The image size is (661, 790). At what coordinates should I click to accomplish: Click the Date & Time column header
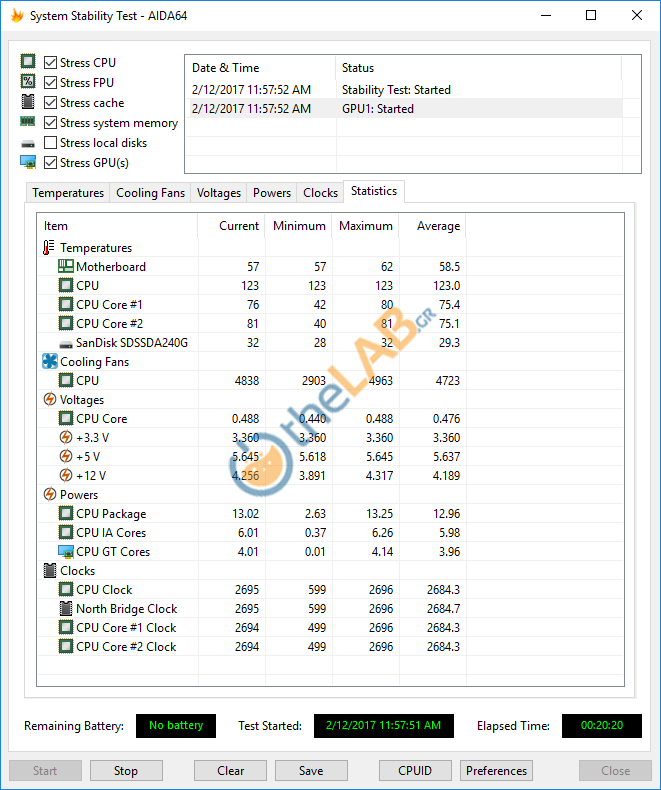pyautogui.click(x=260, y=68)
